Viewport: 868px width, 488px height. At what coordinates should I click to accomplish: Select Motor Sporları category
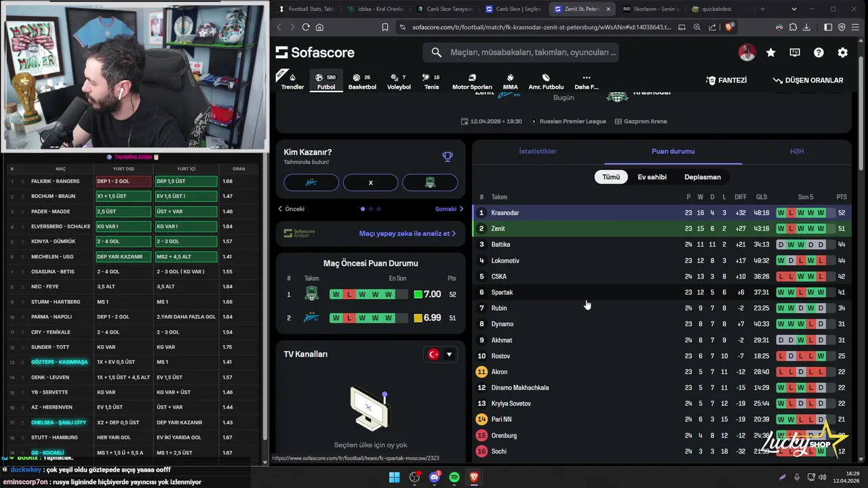472,81
